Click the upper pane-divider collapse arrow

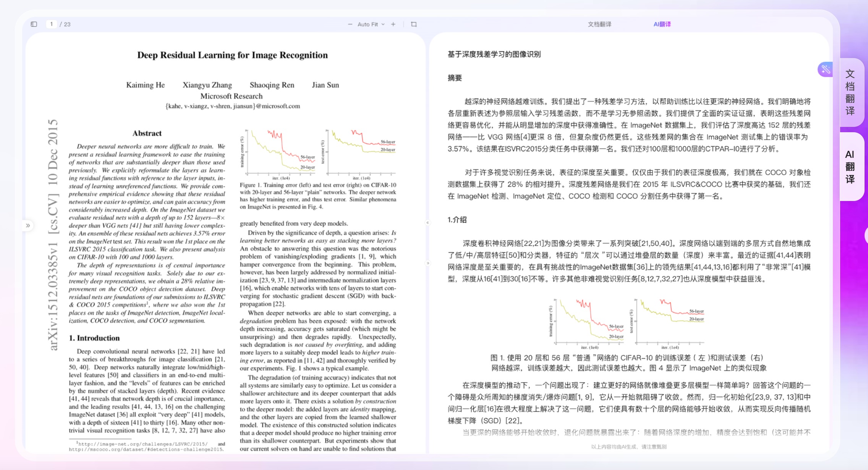point(428,222)
